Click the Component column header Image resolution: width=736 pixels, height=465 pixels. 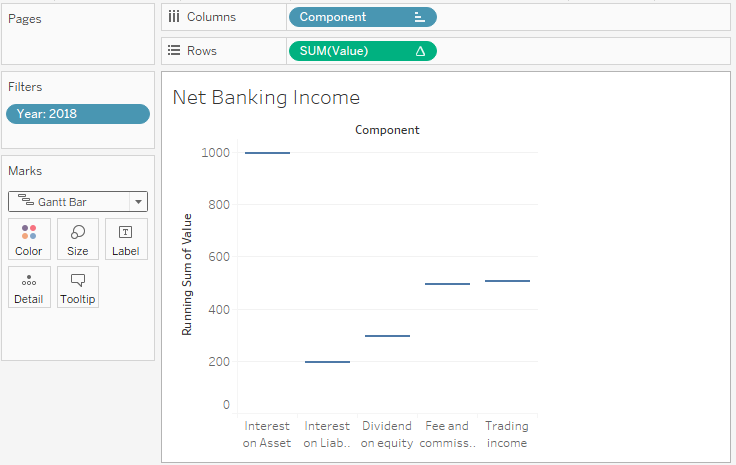click(x=387, y=130)
